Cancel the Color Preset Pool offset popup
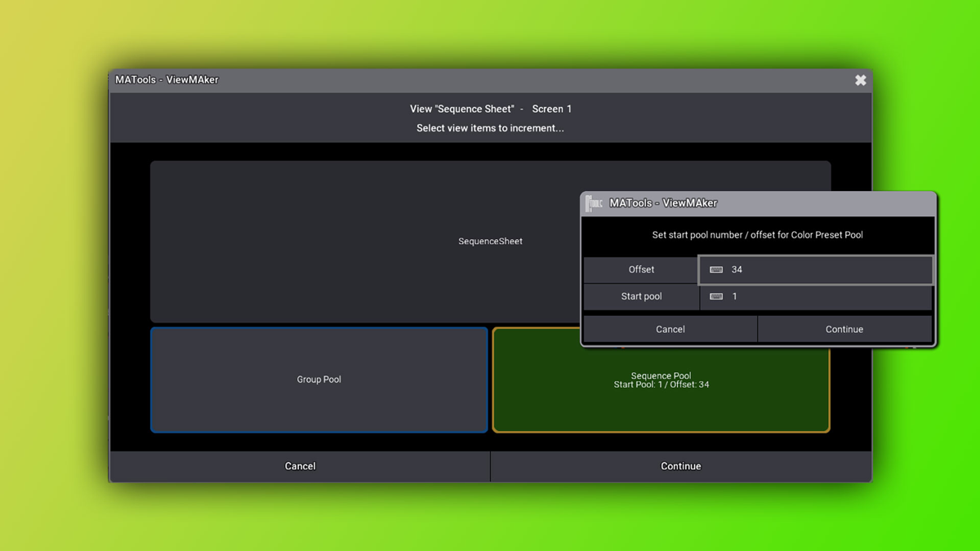980x551 pixels. point(670,329)
